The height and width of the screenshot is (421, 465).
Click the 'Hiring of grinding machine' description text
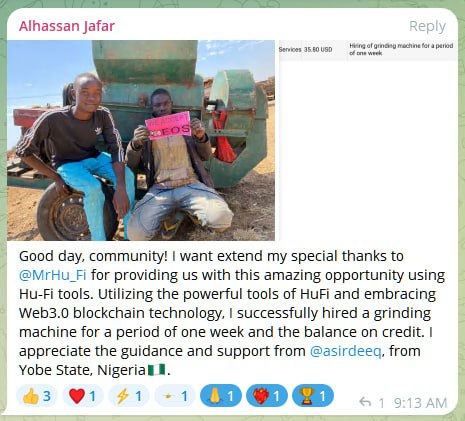[x=401, y=49]
